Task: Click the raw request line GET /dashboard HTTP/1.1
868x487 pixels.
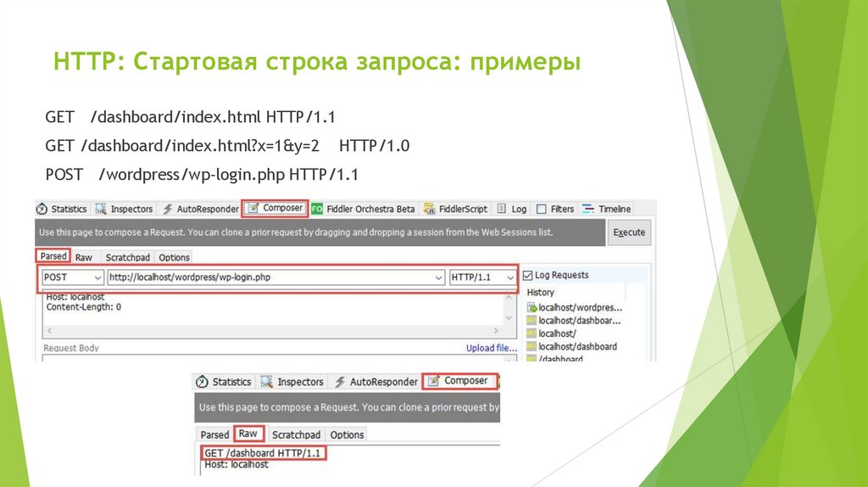Action: pos(263,453)
